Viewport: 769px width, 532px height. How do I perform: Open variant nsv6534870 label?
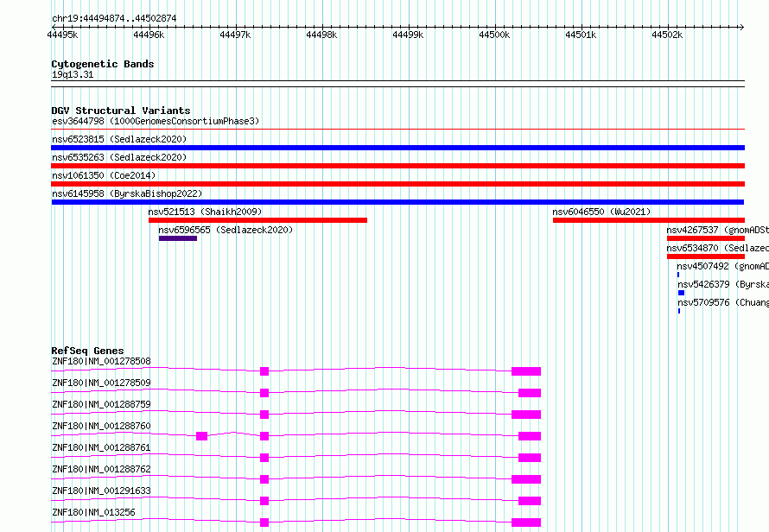717,248
